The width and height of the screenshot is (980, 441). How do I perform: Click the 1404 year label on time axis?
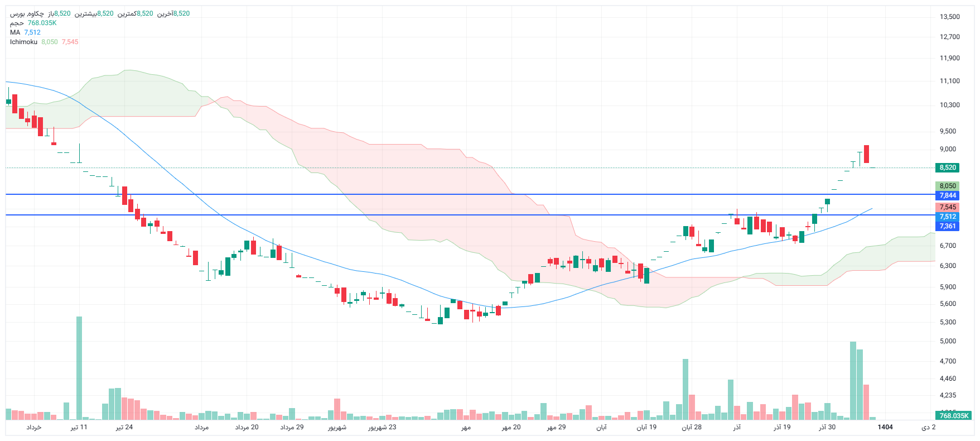point(885,427)
